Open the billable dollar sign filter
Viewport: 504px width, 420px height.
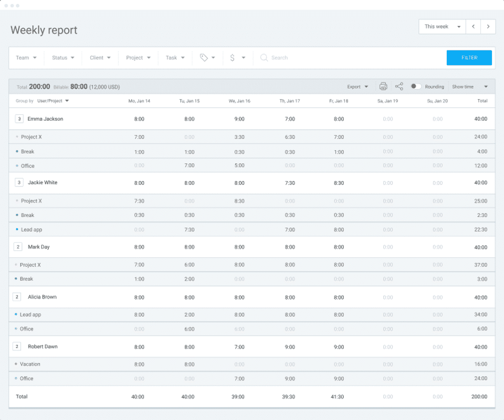tap(237, 58)
